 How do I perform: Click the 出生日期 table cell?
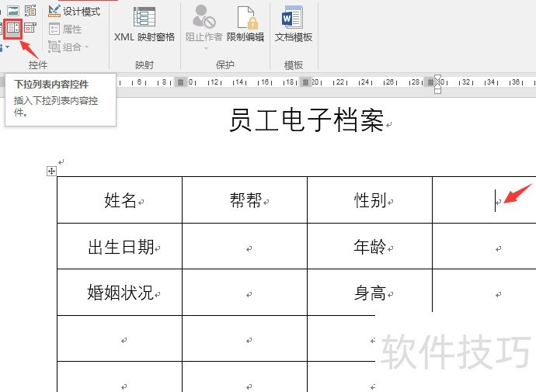[120, 246]
